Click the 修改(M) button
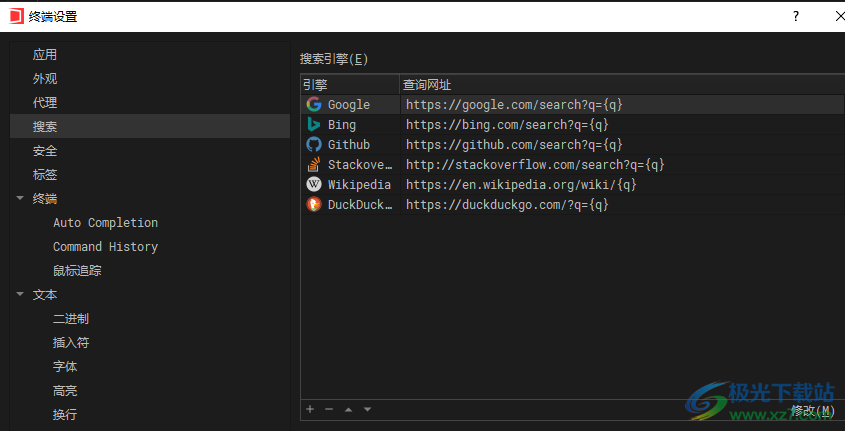This screenshot has width=845, height=431. click(813, 411)
